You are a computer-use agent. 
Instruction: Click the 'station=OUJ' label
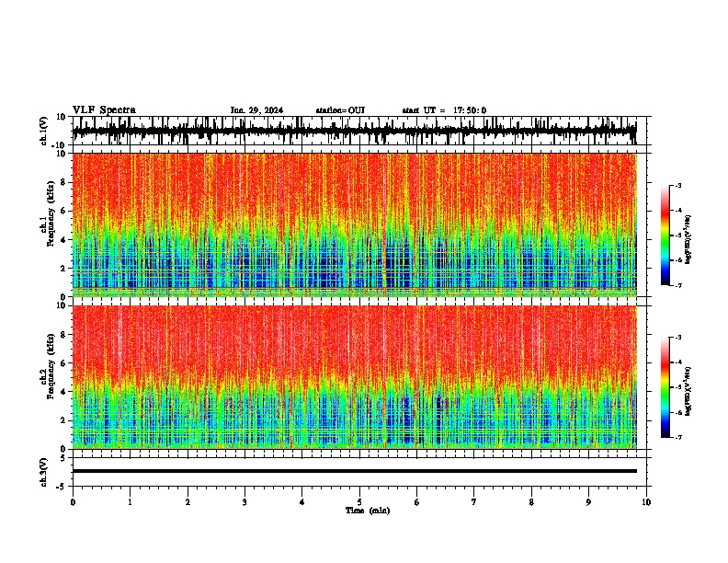click(x=340, y=110)
